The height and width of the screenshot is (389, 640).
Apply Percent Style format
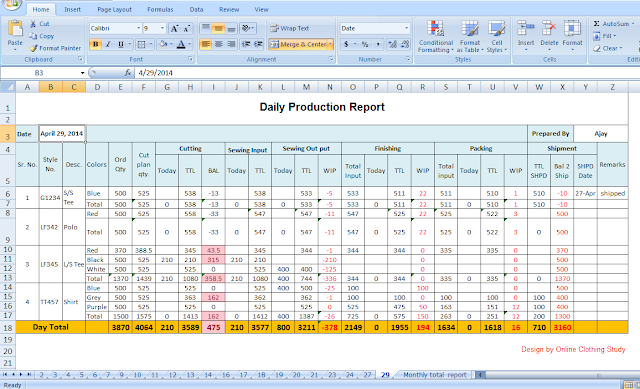[365, 44]
